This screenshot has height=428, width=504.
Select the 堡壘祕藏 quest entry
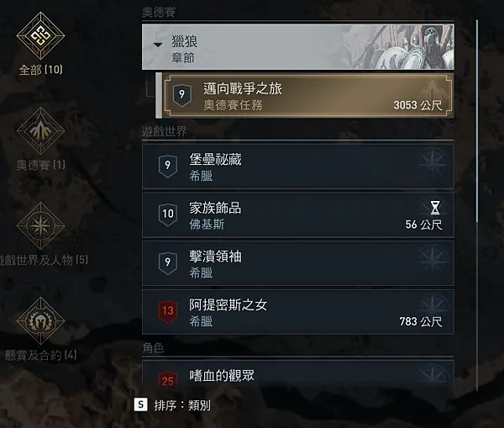(x=298, y=166)
